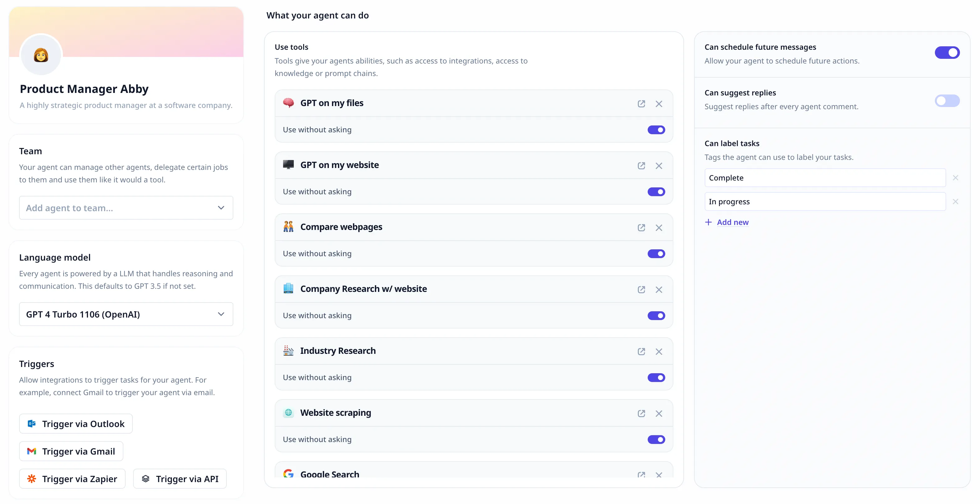Viewport: 980px width, 504px height.
Task: Click Trigger via Outlook button
Action: point(76,424)
